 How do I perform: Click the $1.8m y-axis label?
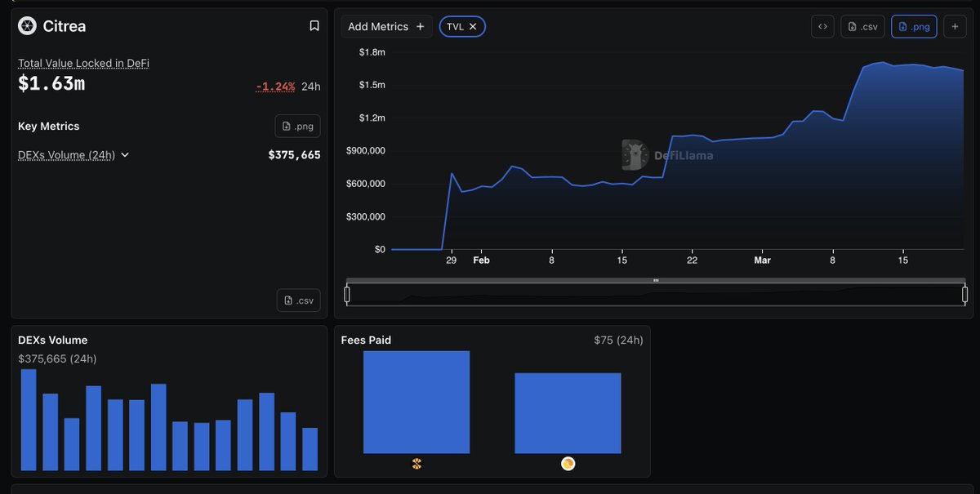coord(372,52)
